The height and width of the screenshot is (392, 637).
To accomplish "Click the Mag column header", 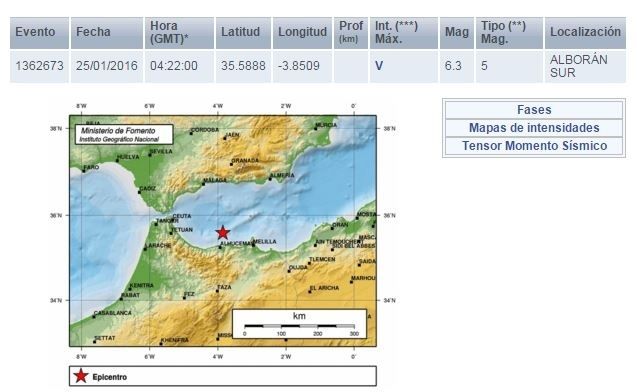I will click(x=457, y=32).
